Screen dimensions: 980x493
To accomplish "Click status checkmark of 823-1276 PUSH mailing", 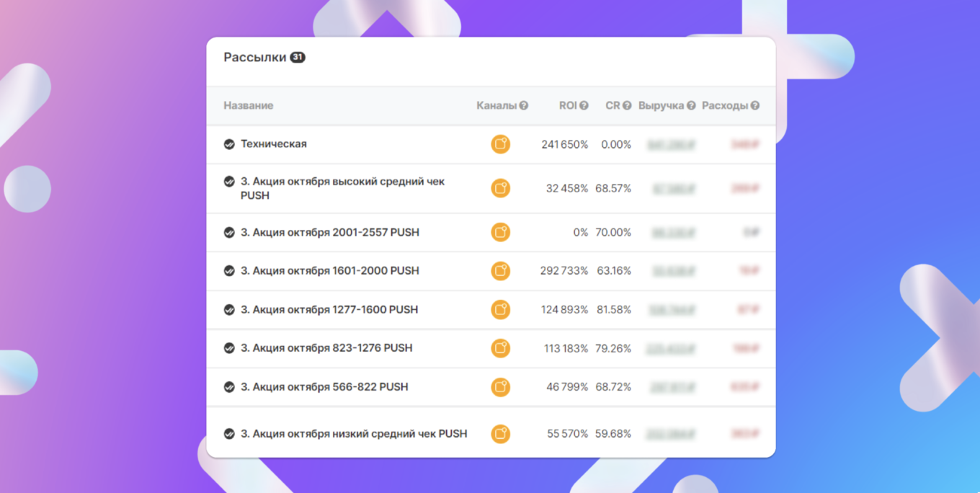I will (229, 348).
